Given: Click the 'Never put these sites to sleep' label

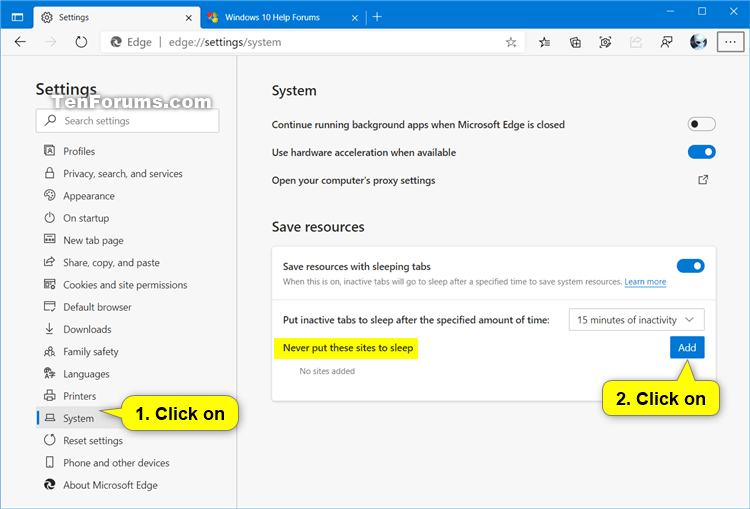Looking at the screenshot, I should click(348, 348).
